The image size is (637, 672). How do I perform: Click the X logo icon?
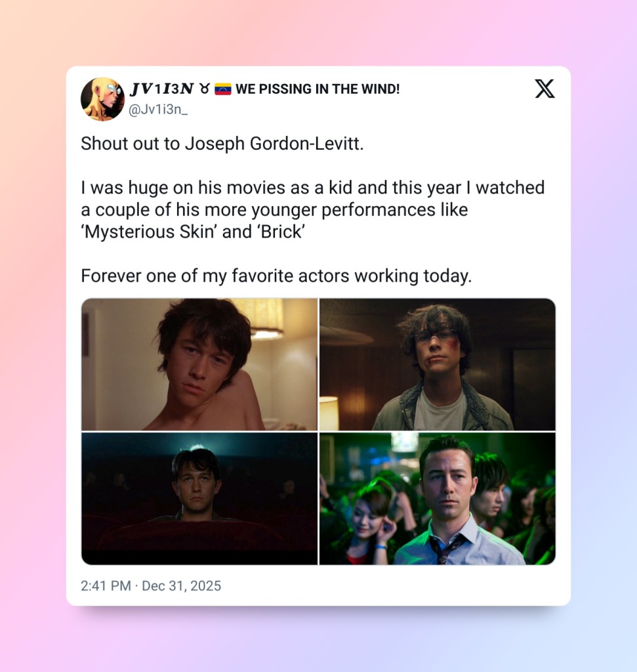click(545, 89)
